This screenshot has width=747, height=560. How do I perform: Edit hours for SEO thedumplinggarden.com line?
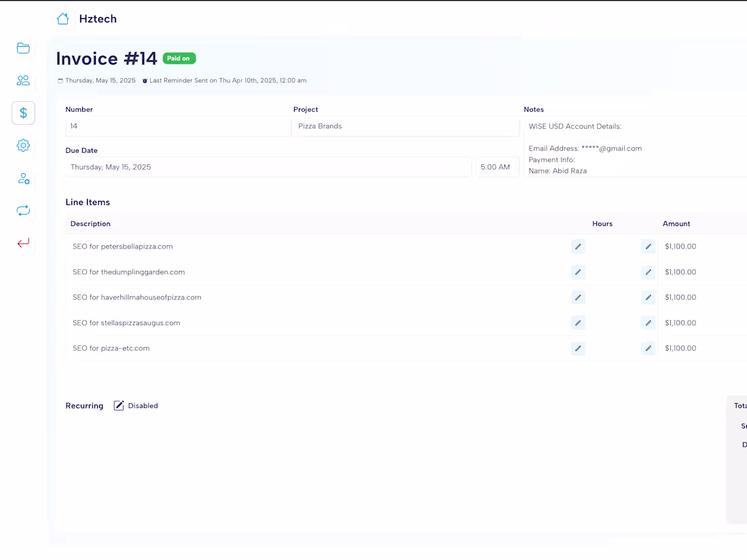[578, 272]
